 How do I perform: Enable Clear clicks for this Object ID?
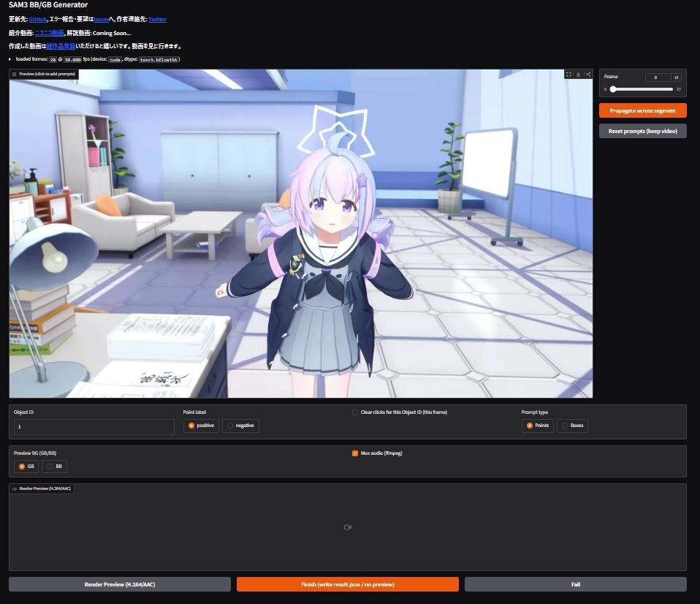click(355, 412)
